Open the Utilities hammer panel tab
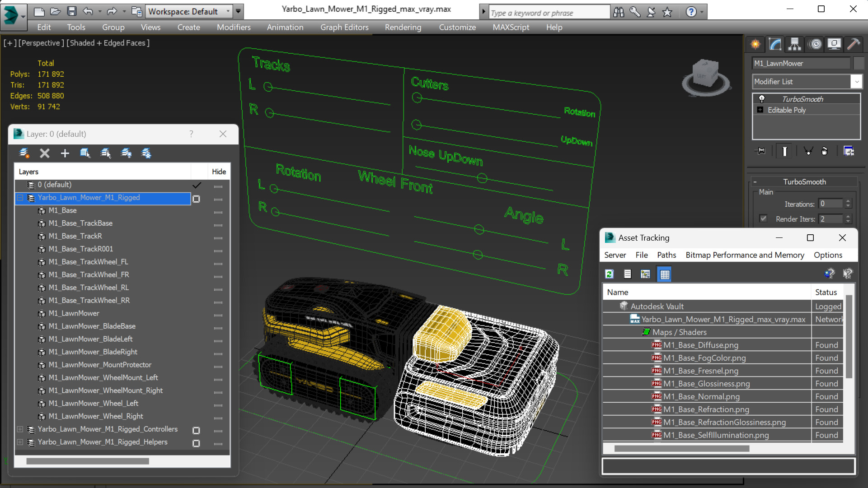 [x=854, y=44]
